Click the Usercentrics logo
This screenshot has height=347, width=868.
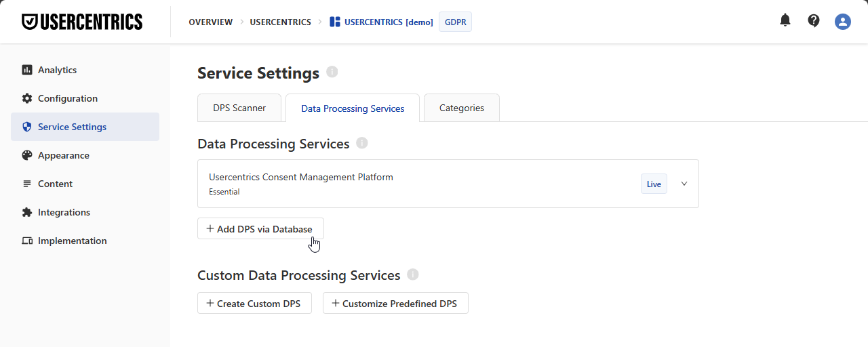(x=82, y=22)
